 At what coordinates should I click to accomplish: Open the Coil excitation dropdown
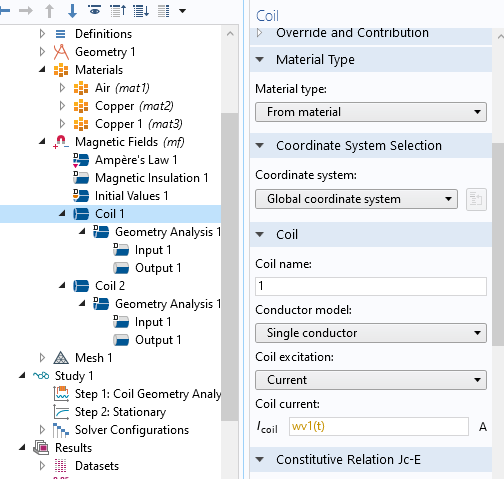[371, 380]
